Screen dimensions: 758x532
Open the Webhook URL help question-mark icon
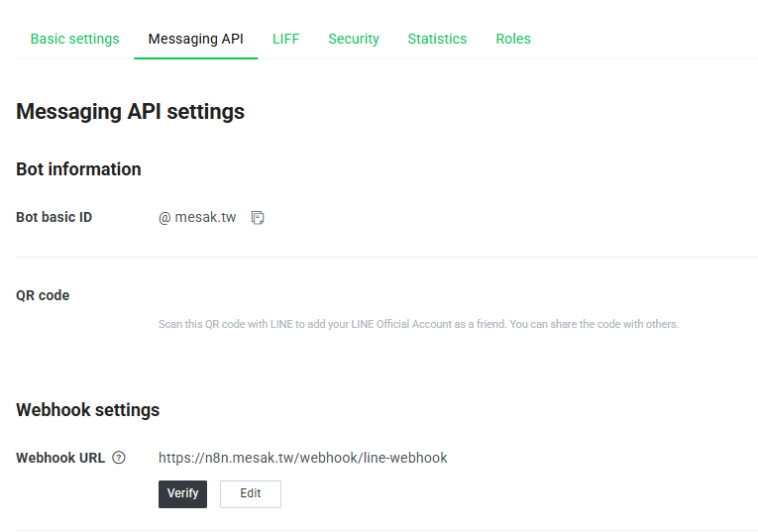pyautogui.click(x=119, y=458)
